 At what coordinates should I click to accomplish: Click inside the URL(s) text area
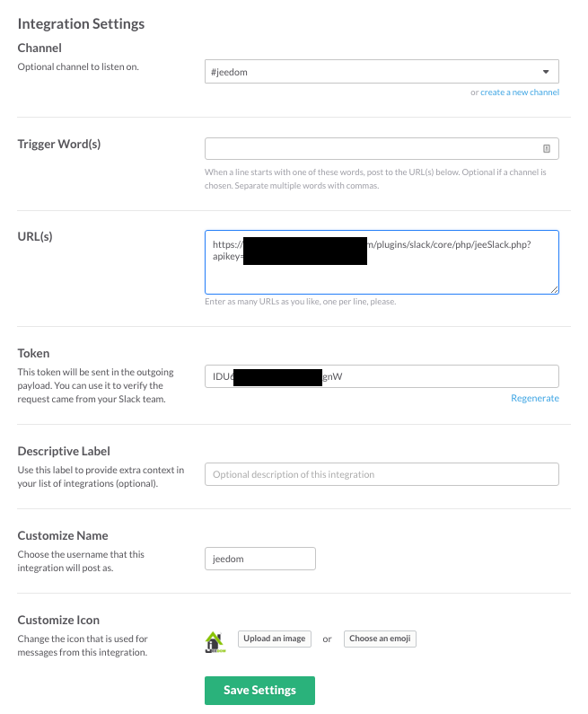point(382,262)
